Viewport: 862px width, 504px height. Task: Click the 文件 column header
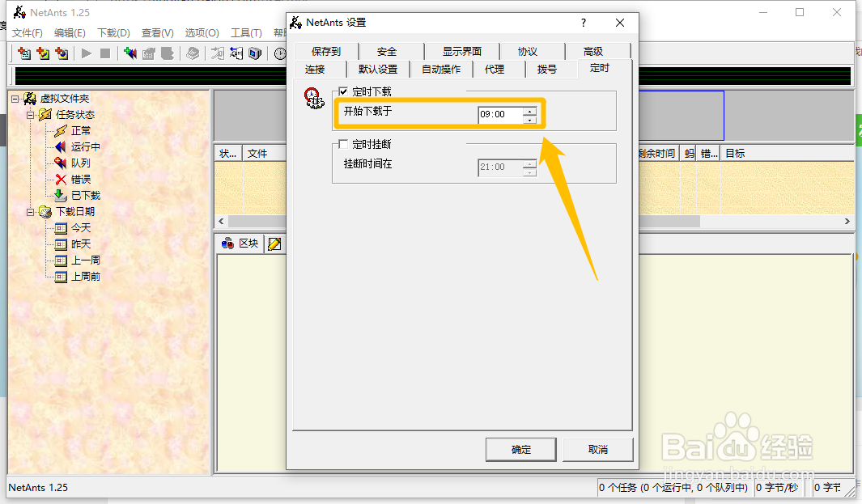pos(265,154)
